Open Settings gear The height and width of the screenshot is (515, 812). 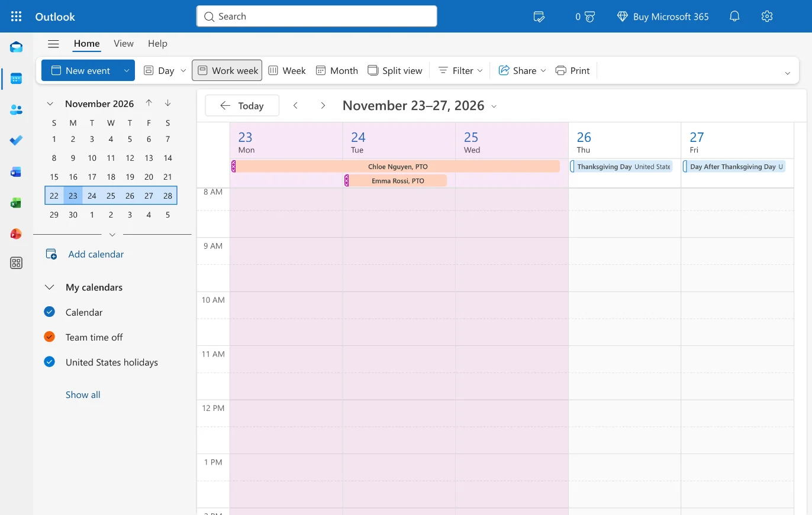coord(767,17)
